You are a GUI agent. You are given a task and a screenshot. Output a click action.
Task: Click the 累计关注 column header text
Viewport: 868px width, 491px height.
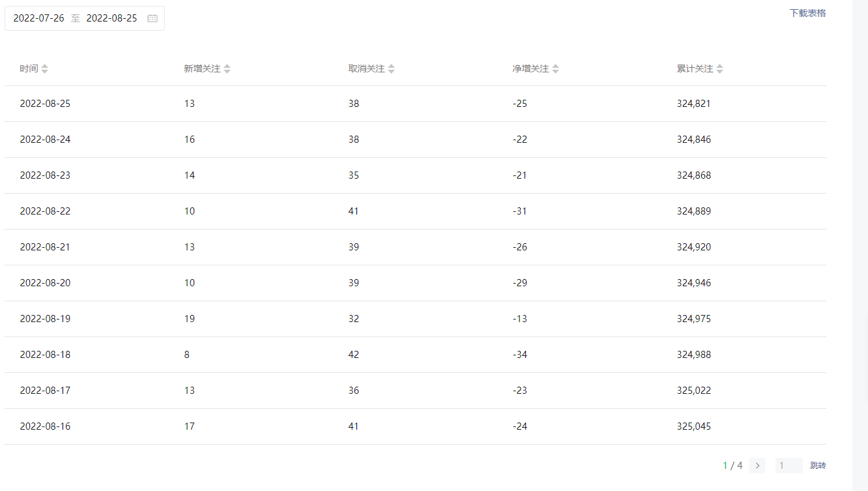(695, 68)
